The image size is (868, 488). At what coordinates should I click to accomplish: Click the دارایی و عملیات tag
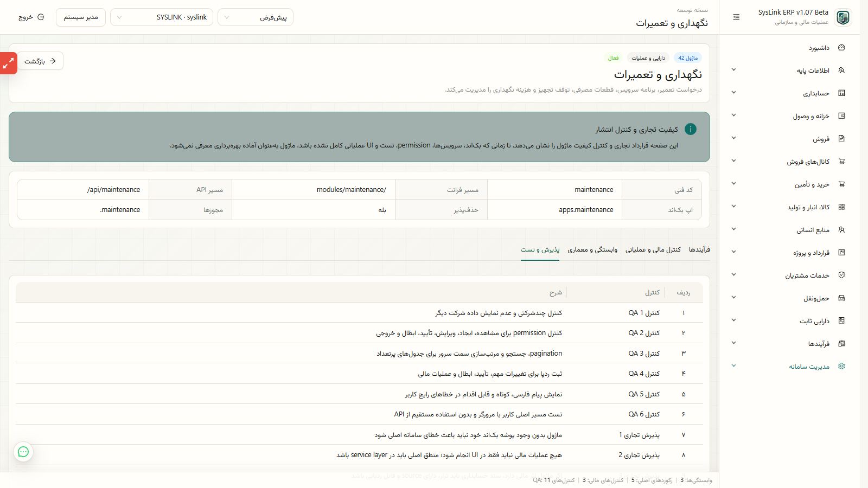click(648, 58)
